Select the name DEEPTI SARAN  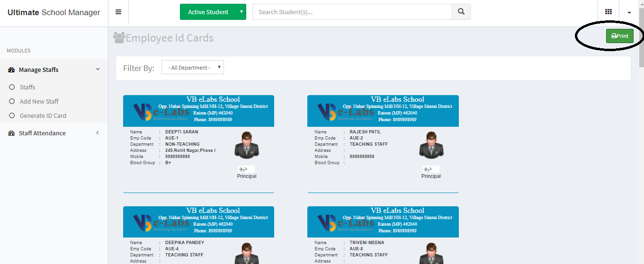182,132
